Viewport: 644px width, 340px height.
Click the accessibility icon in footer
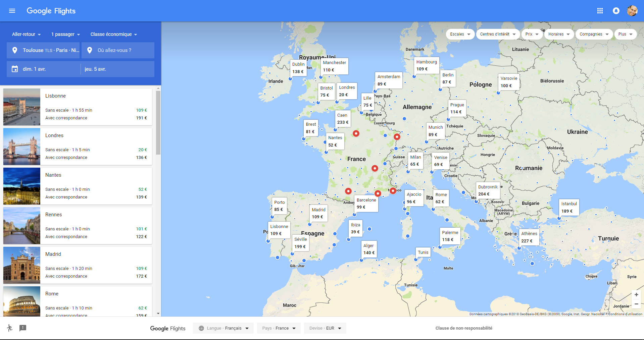pos(10,328)
